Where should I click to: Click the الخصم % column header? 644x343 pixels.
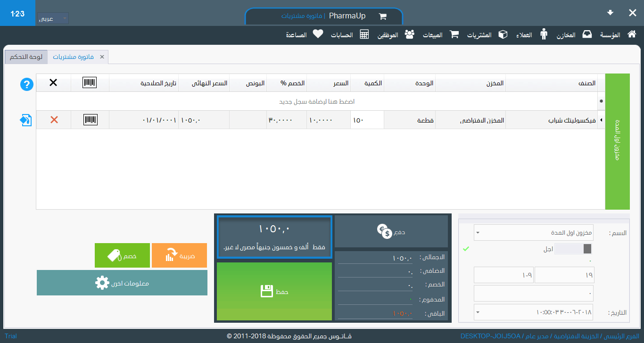tap(287, 83)
